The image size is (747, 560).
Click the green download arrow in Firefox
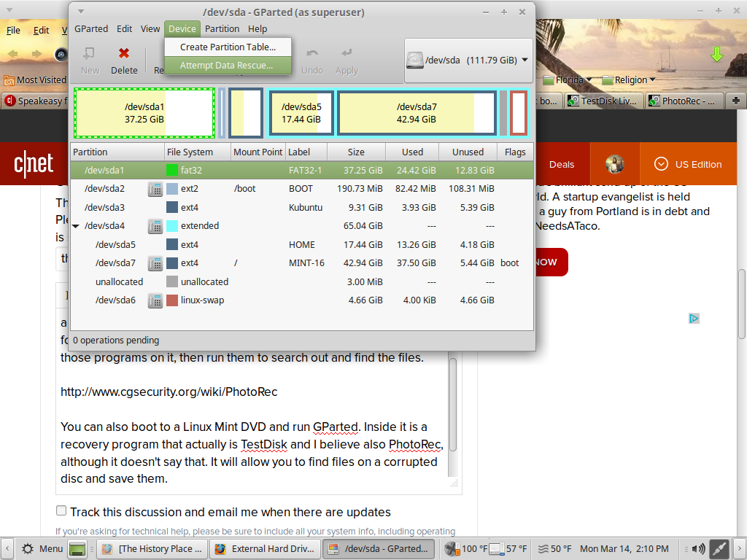pos(717,54)
